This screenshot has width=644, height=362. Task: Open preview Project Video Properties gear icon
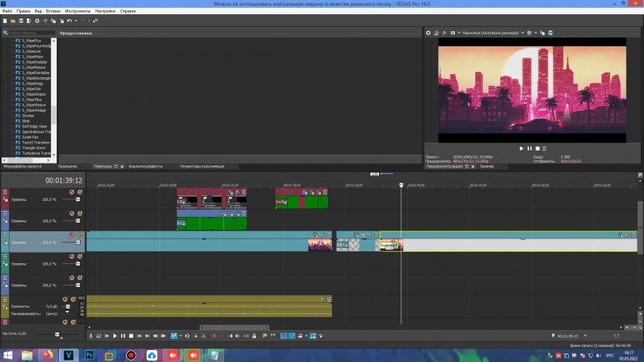point(428,33)
